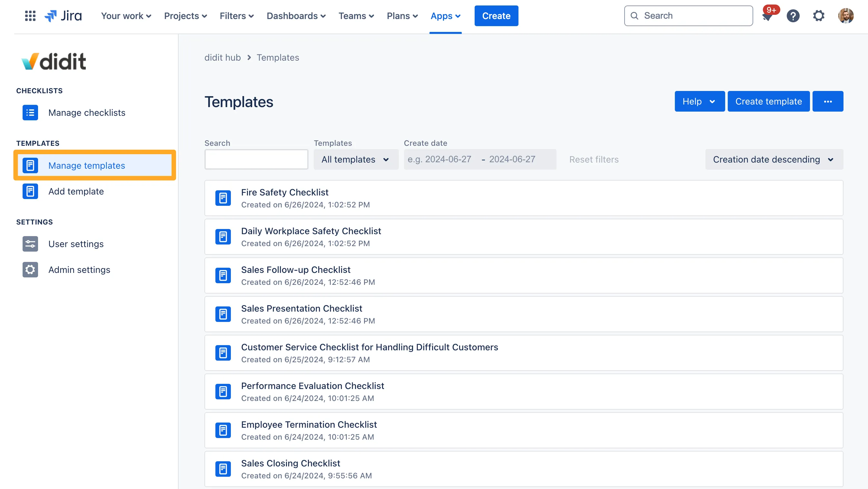Open Daily Workplace Safety Checklist template

[x=524, y=237]
